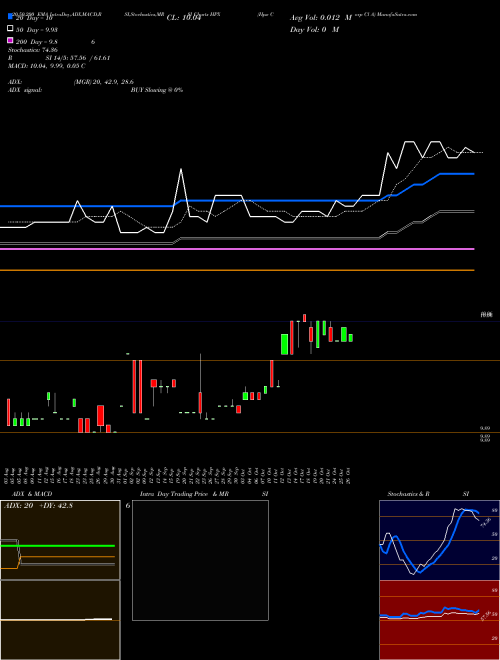500x660 pixels.
Task: Click the blue 20 Day legend swatch
Action: [x=10, y=17]
